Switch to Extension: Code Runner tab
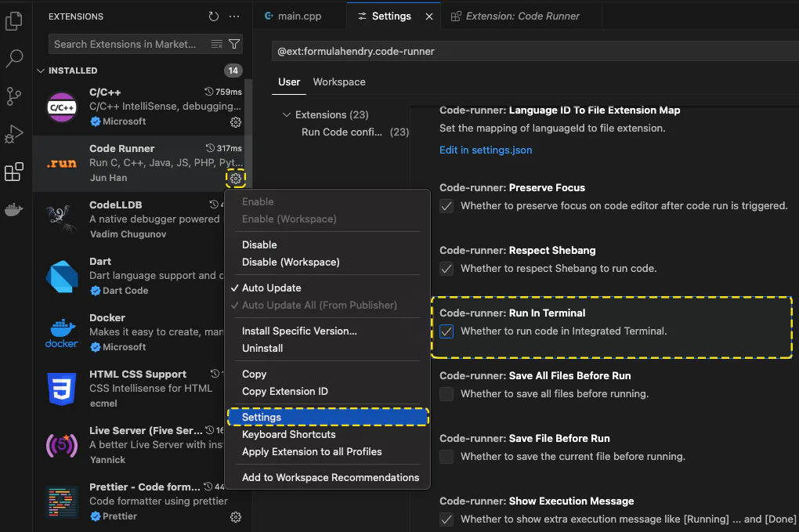 tap(521, 16)
